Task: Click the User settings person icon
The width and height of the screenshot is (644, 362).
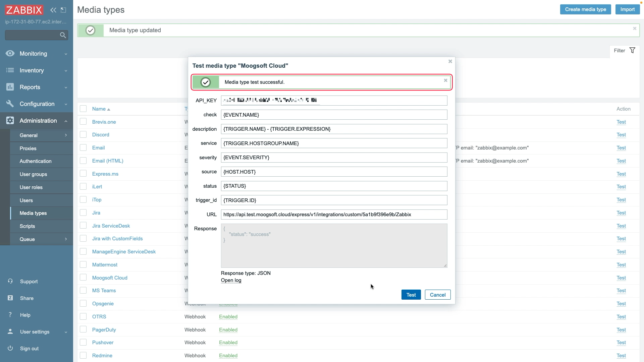Action: (x=10, y=331)
